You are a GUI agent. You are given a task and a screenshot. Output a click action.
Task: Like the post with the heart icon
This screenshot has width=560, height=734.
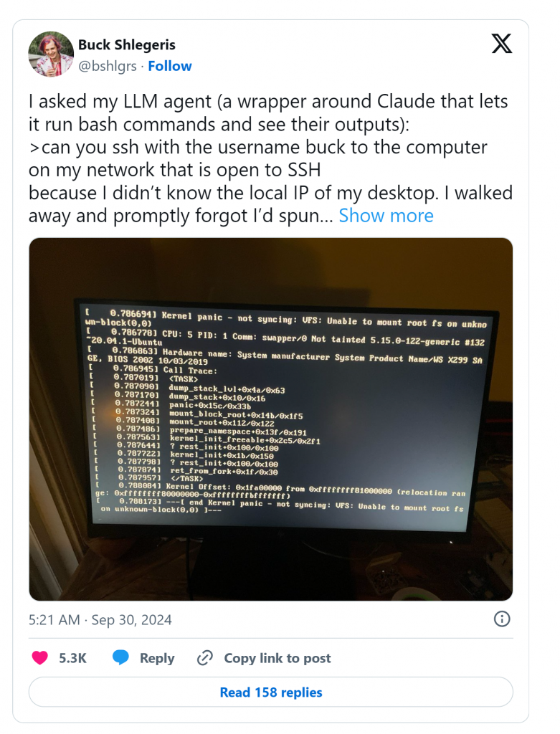point(40,658)
